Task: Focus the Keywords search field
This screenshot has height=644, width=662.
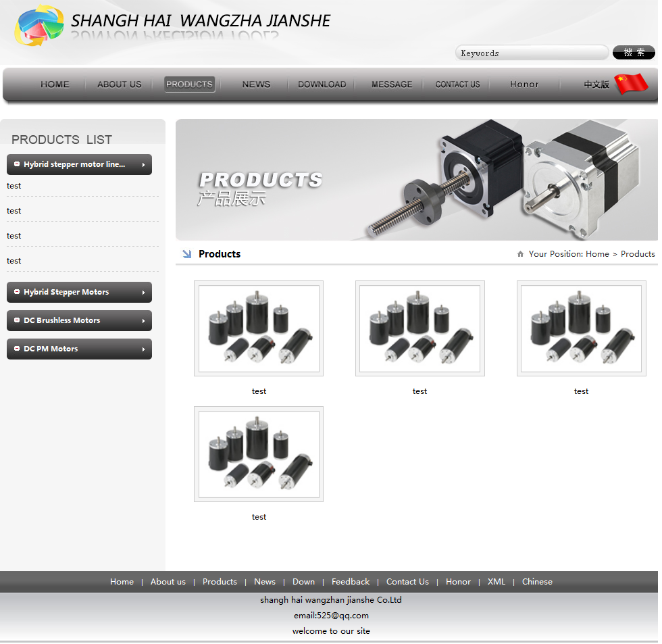Action: 531,53
